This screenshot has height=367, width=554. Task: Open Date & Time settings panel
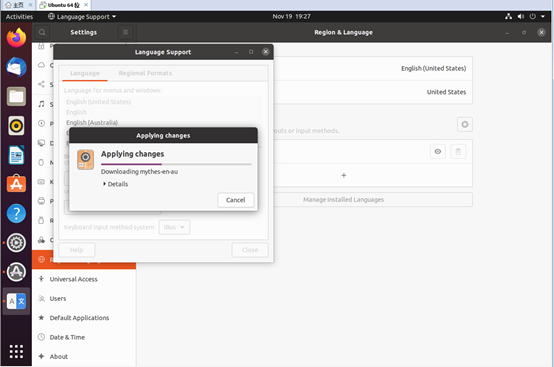pyautogui.click(x=84, y=337)
